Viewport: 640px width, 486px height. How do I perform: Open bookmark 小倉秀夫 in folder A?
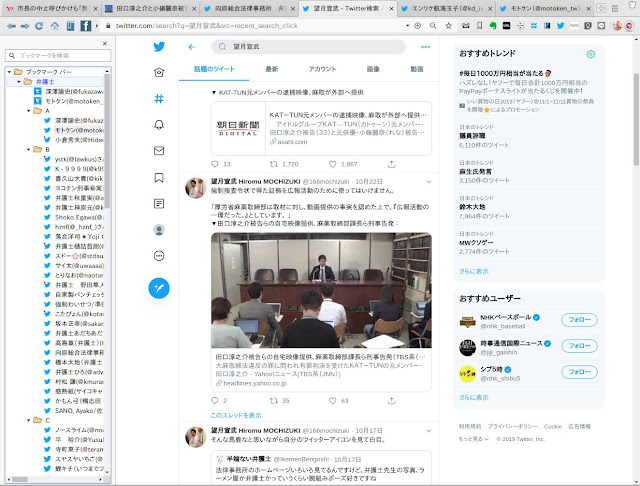pos(73,140)
